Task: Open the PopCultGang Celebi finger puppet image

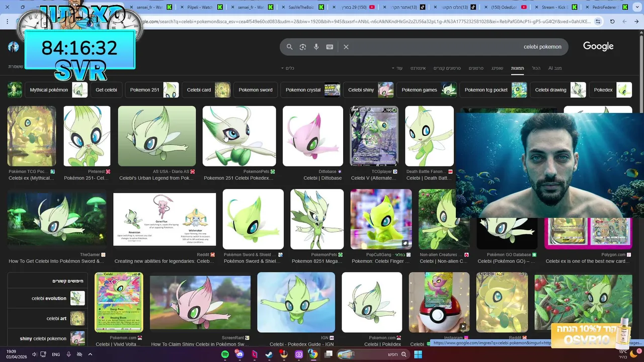Action: pos(381,219)
